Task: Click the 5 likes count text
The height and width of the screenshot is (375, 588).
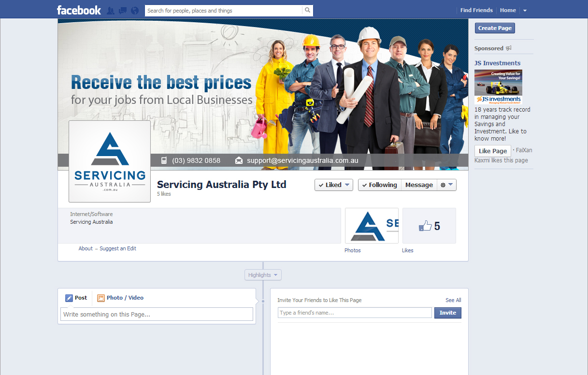Action: pyautogui.click(x=164, y=194)
